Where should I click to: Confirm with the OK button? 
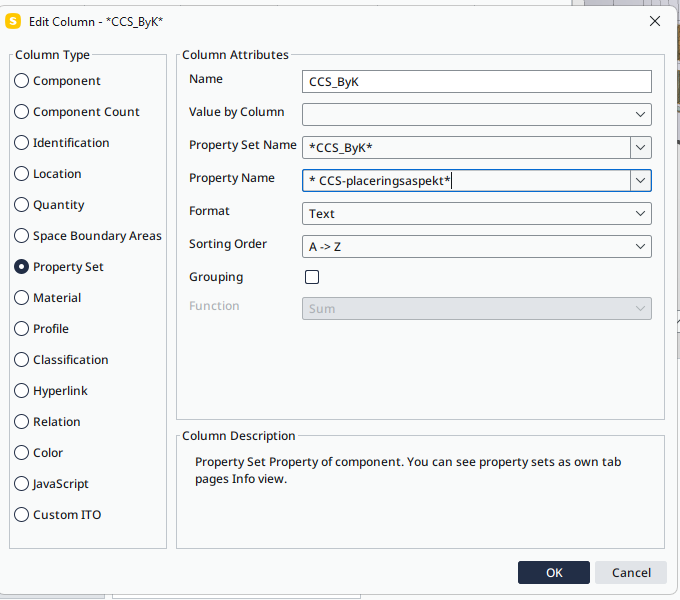[554, 572]
